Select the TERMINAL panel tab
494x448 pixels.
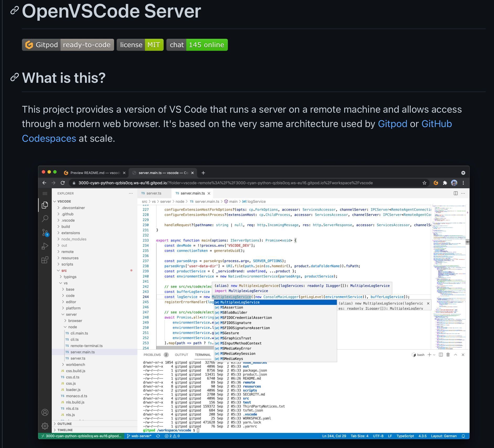click(x=203, y=355)
